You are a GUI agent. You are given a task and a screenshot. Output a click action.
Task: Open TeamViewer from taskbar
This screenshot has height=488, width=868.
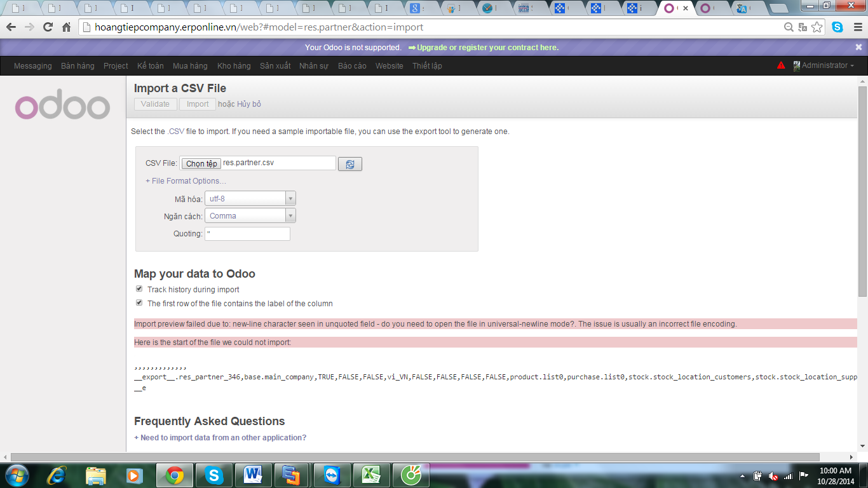331,475
